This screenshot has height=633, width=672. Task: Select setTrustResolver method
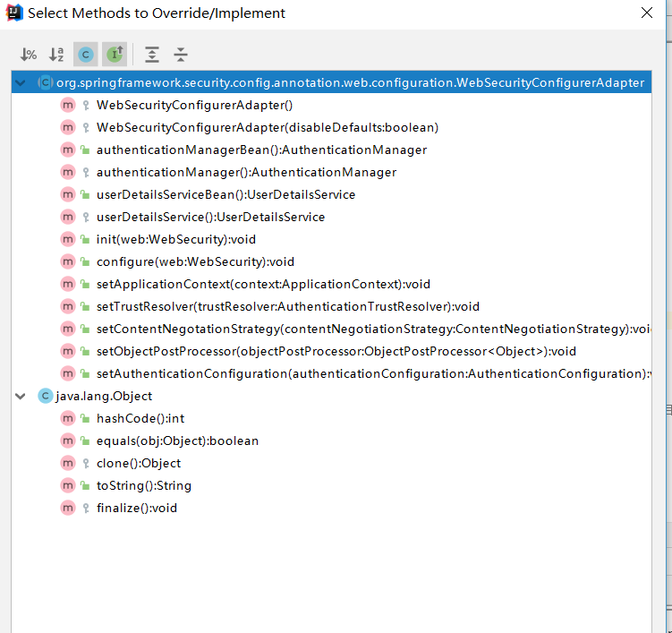[288, 306]
